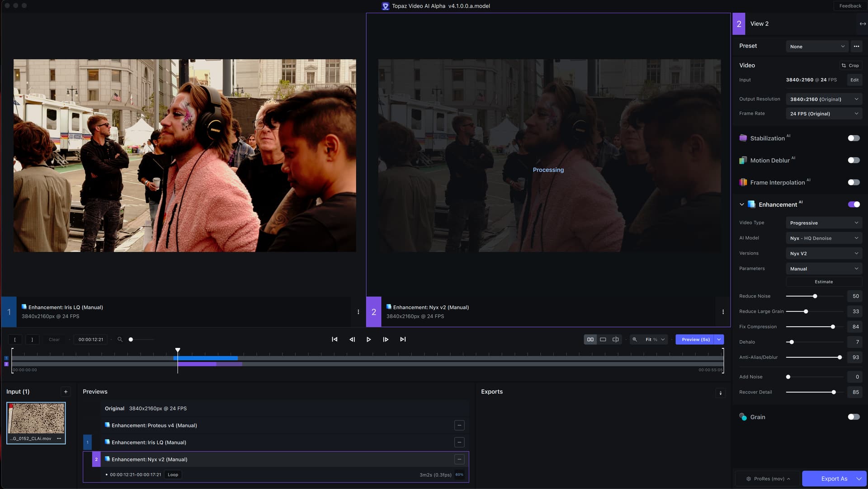Image resolution: width=868 pixels, height=489 pixels.
Task: Start a 5-second preview with the Preview button
Action: (x=695, y=339)
